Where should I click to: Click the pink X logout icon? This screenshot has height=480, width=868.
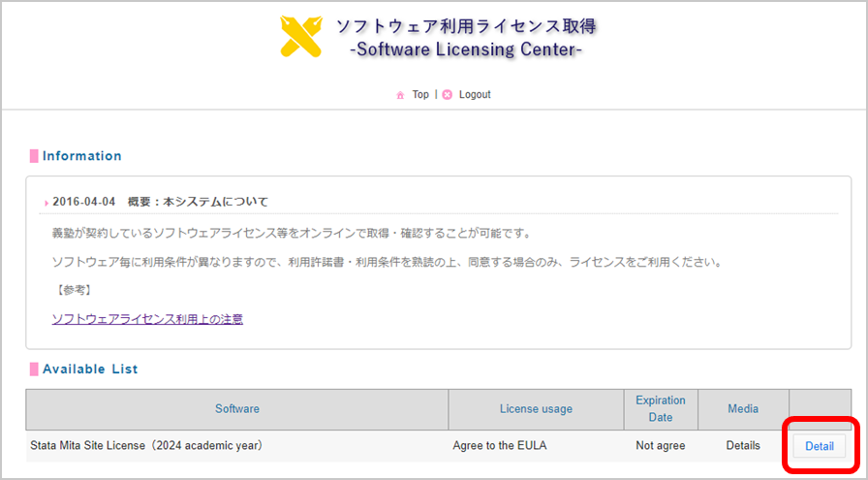pos(448,95)
